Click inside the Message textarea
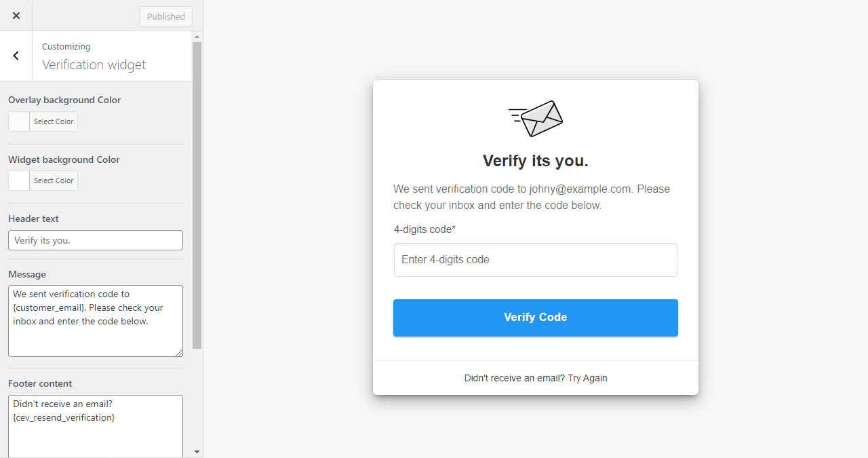Image resolution: width=868 pixels, height=458 pixels. click(96, 321)
